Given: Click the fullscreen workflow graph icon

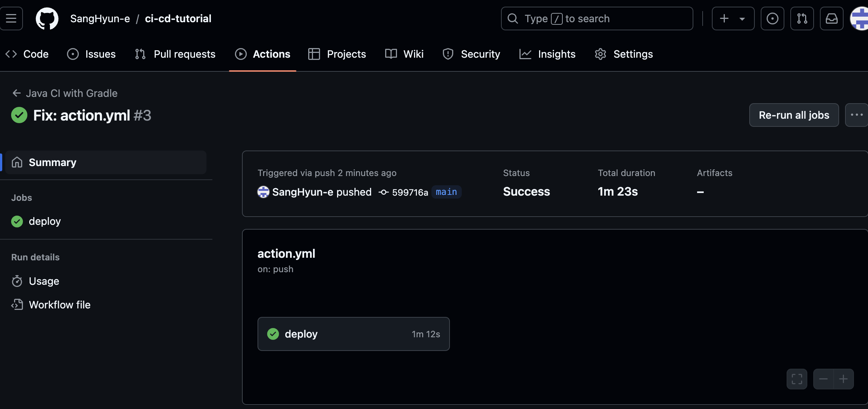Looking at the screenshot, I should tap(797, 379).
